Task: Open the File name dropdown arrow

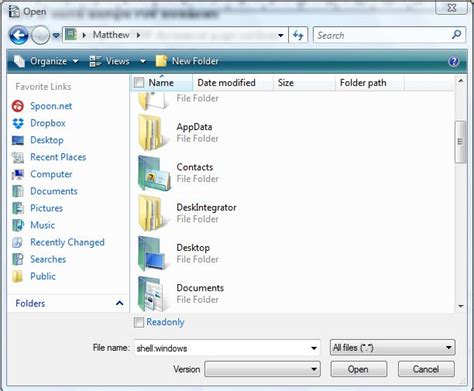Action: coord(314,348)
